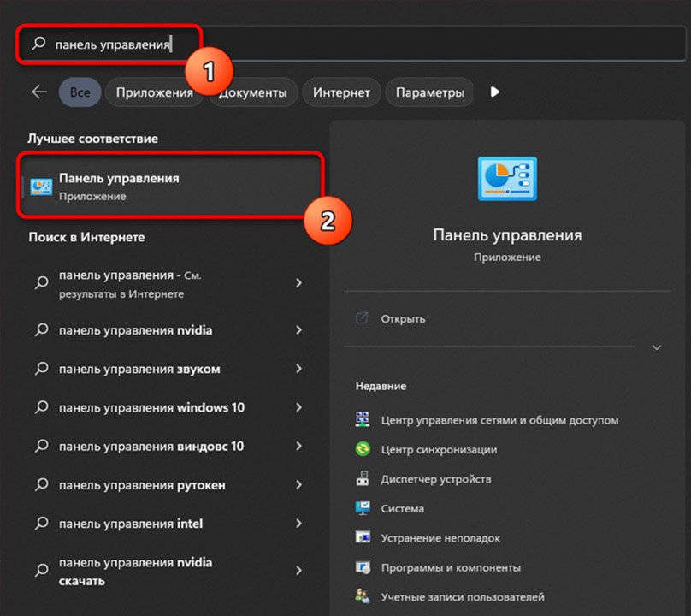
Task: Open the Система recent item
Action: 402,508
